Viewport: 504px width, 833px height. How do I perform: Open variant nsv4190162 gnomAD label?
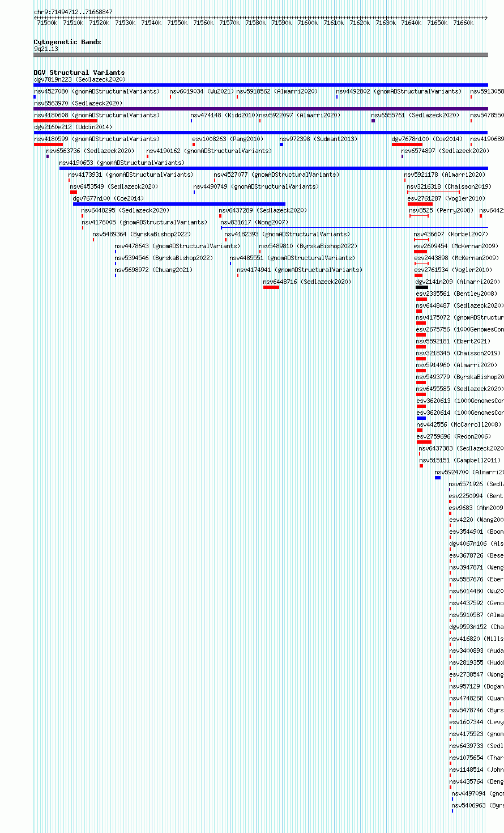point(210,151)
